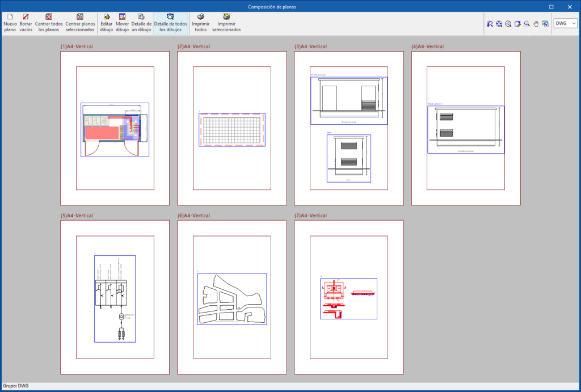Click Imprimir todos
Image resolution: width=581 pixels, height=392 pixels.
click(200, 23)
